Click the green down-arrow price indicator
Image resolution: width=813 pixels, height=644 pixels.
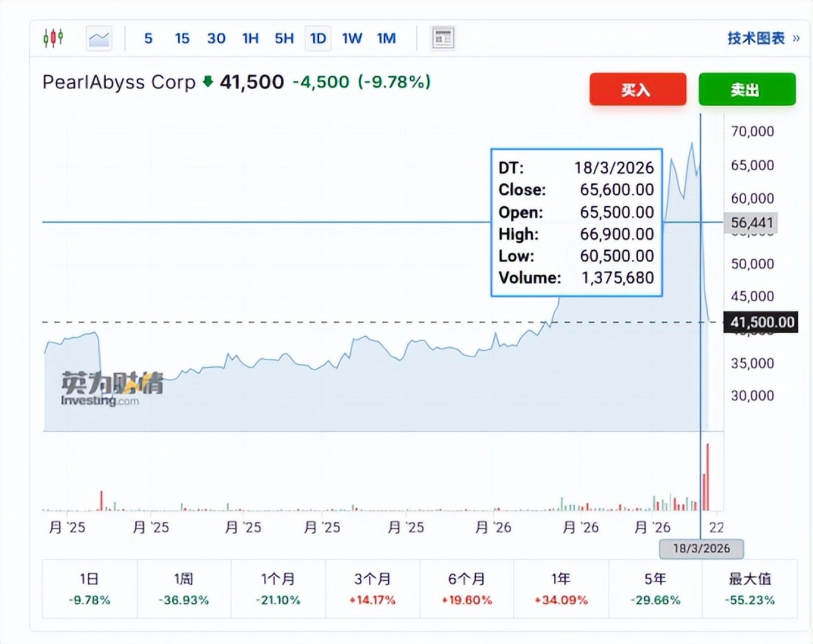click(208, 81)
